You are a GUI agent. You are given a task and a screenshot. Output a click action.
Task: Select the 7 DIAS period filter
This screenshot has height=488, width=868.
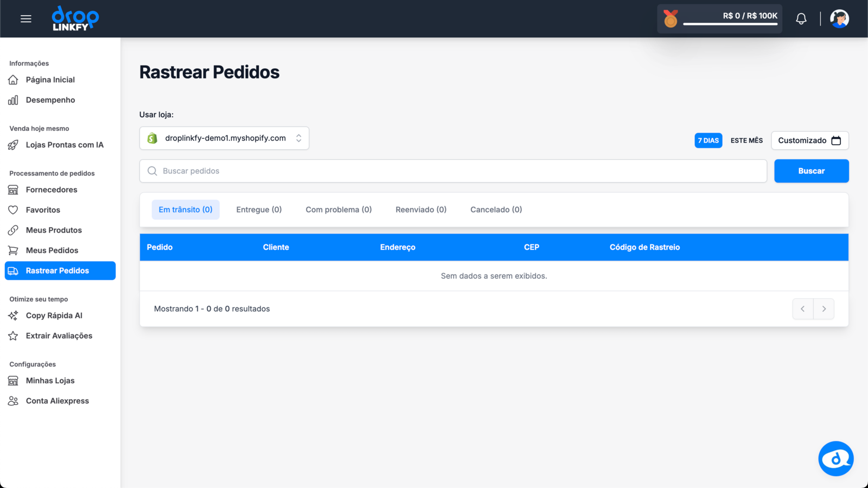[x=708, y=140]
